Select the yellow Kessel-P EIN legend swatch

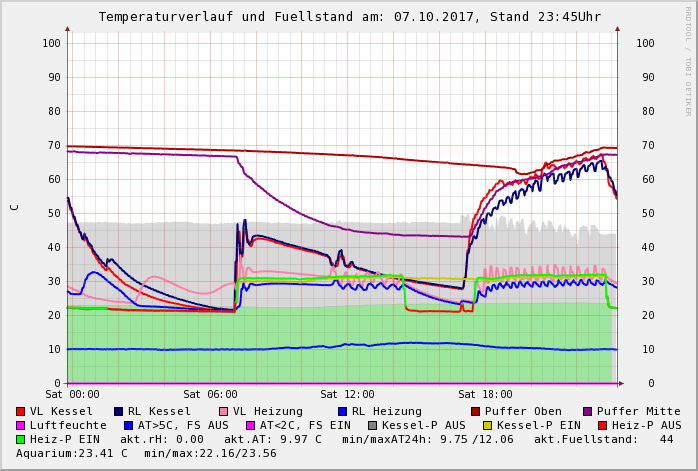click(488, 425)
